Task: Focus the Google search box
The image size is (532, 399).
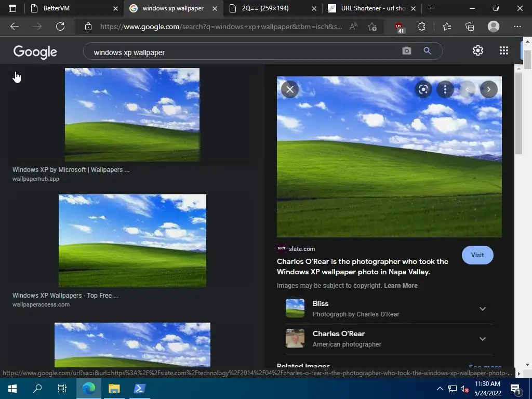Action: click(244, 52)
